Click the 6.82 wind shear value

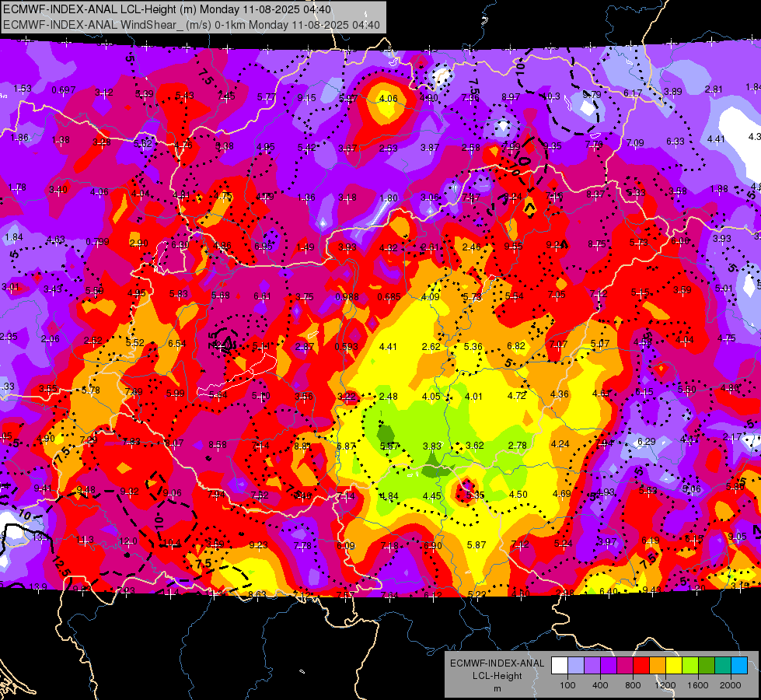tap(516, 345)
